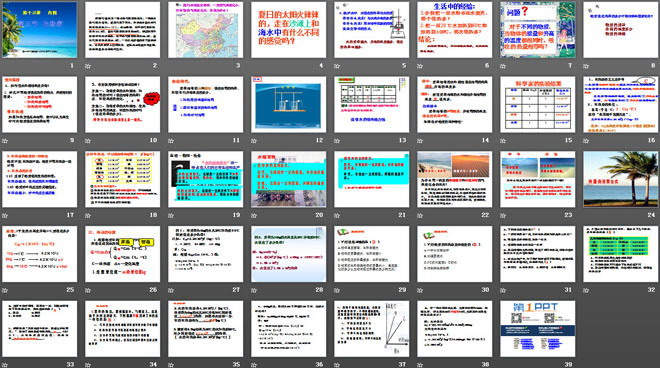Click the animation star below slide 16

[x=586, y=141]
